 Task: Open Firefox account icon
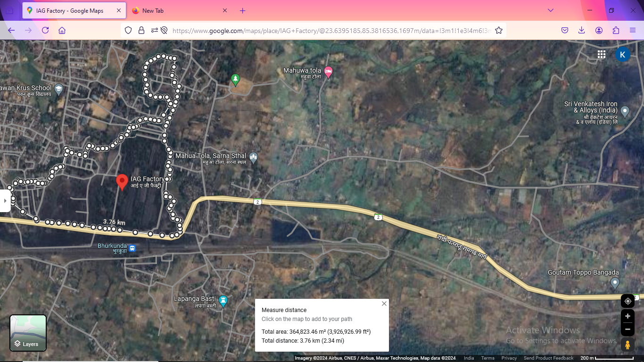point(599,30)
